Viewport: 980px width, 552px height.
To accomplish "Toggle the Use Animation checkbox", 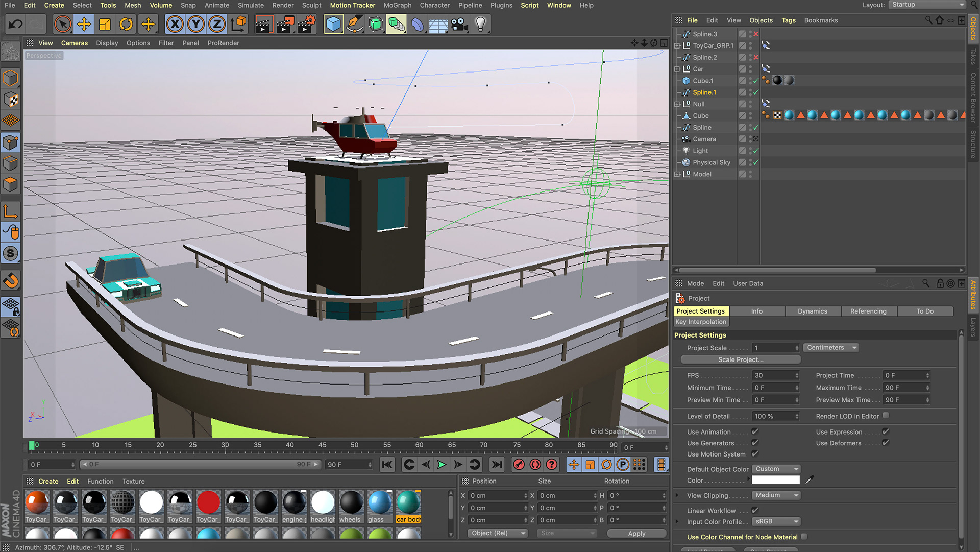I will (755, 431).
